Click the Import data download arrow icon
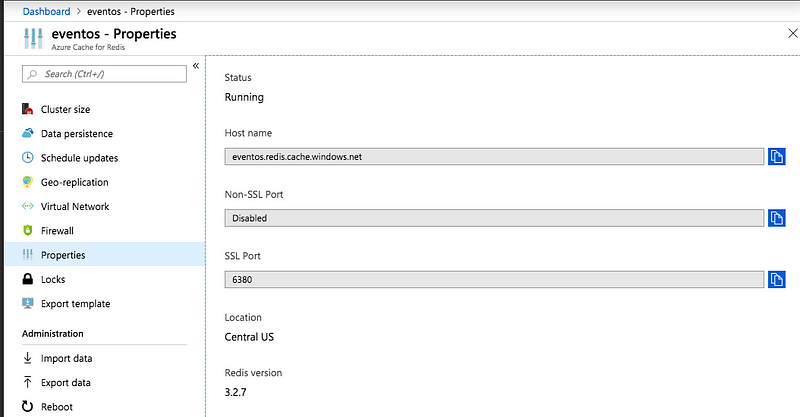This screenshot has height=417, width=800. tap(28, 358)
